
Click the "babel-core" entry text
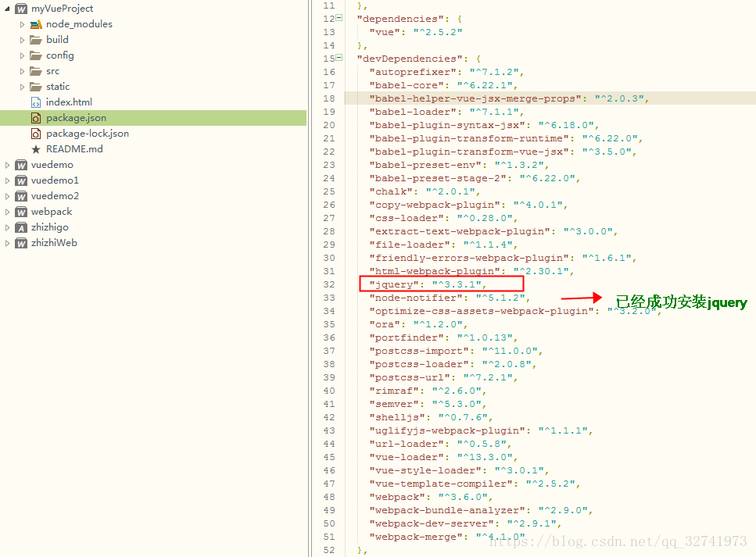[x=407, y=85]
